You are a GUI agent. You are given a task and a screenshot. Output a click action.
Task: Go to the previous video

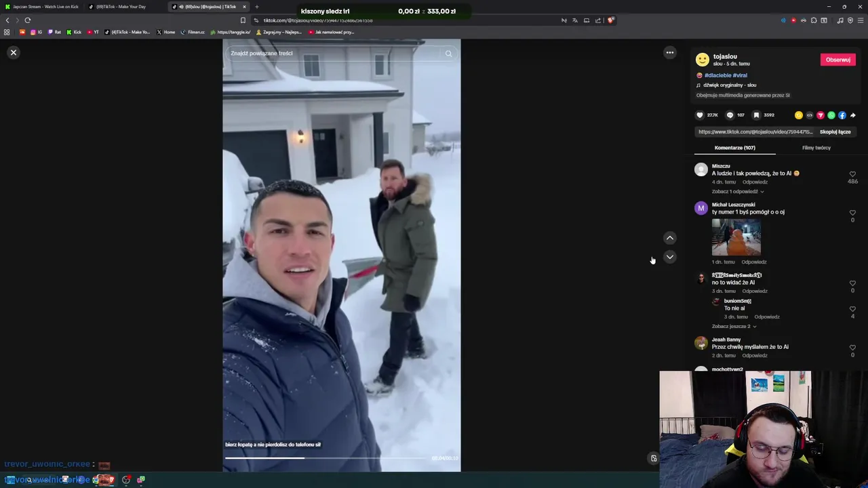670,238
